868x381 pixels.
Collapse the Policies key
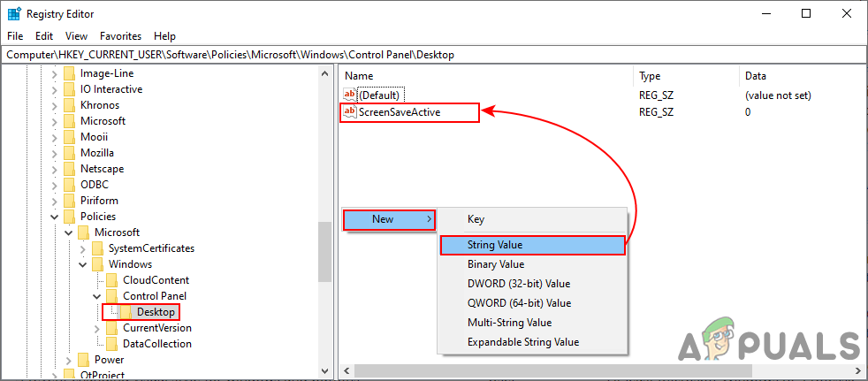click(x=54, y=217)
